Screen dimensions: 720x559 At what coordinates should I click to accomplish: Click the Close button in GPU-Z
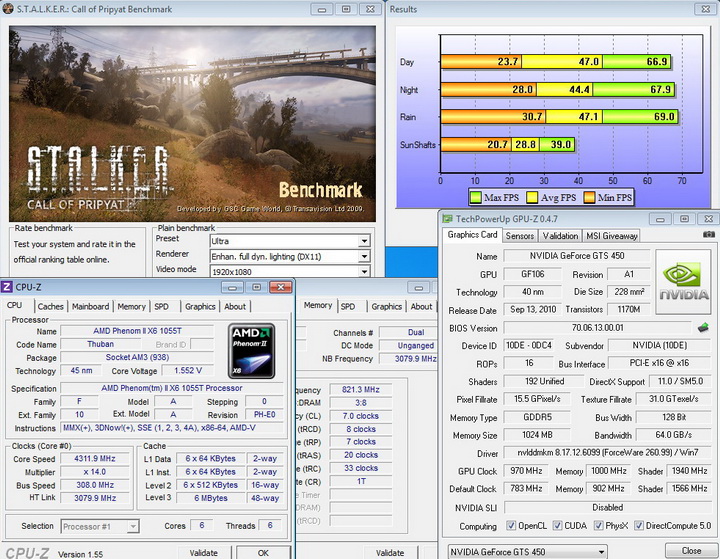[691, 550]
